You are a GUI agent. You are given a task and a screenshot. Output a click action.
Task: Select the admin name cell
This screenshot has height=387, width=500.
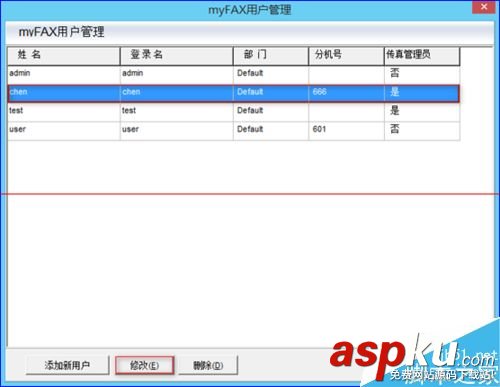pyautogui.click(x=64, y=74)
